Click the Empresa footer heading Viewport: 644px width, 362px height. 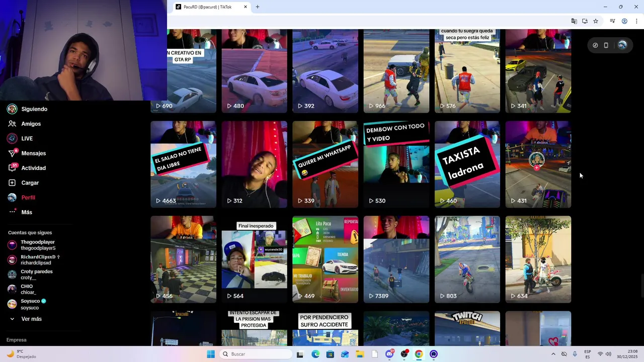click(16, 340)
